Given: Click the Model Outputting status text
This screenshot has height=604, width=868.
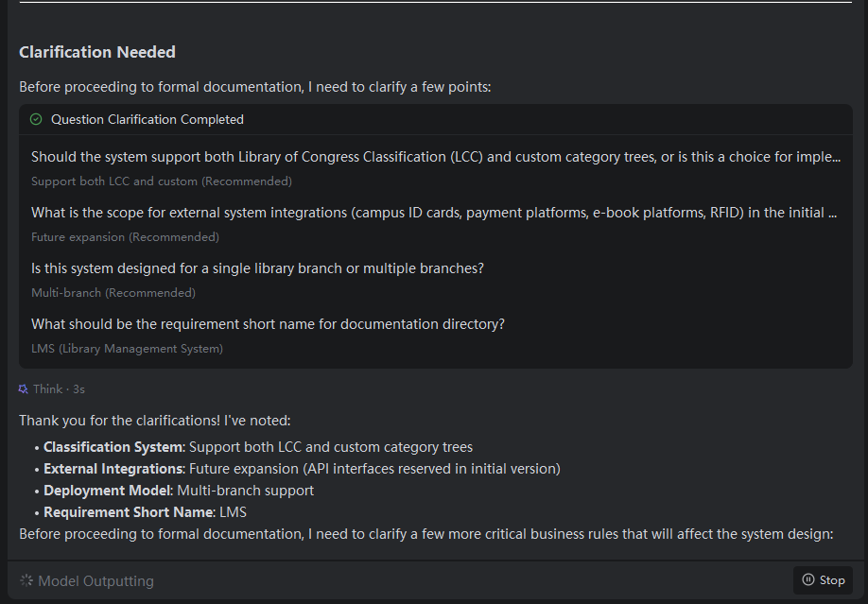Looking at the screenshot, I should (x=95, y=580).
